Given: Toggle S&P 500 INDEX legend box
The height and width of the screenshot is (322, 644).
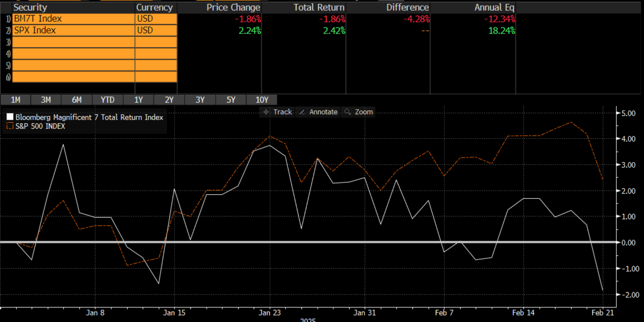Looking at the screenshot, I should (10, 126).
